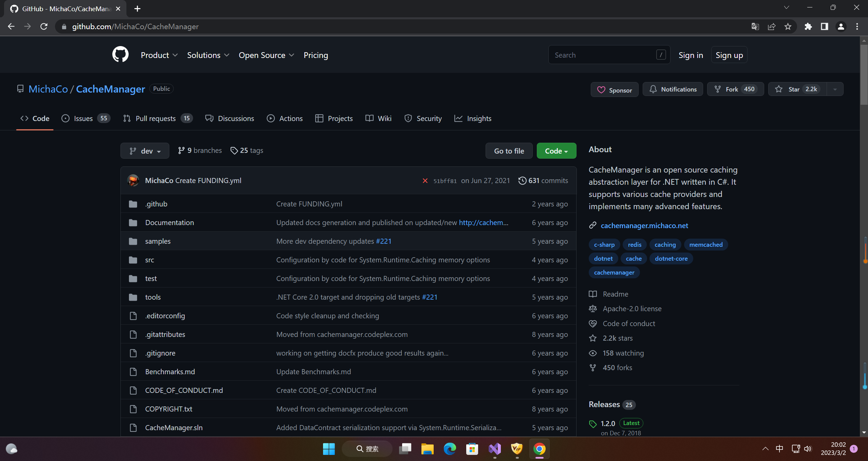Open the .editorconfig file
Viewport: 868px width, 461px height.
pos(165,316)
